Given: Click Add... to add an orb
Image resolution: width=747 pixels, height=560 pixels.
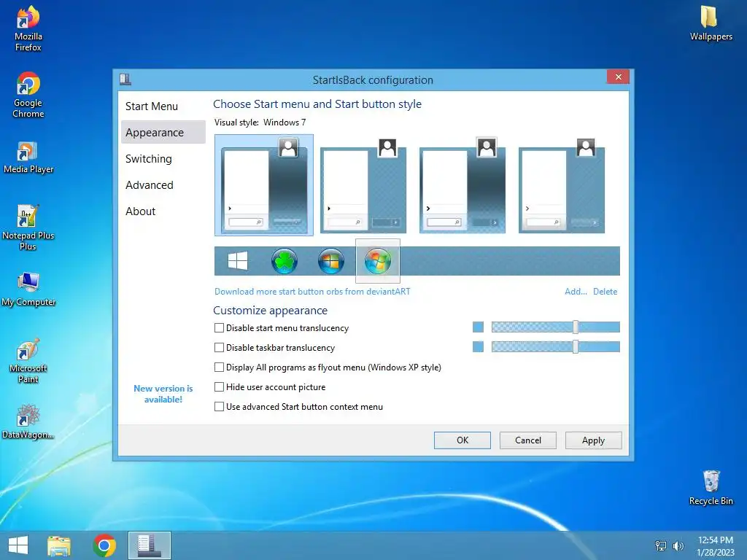Looking at the screenshot, I should pyautogui.click(x=576, y=292).
